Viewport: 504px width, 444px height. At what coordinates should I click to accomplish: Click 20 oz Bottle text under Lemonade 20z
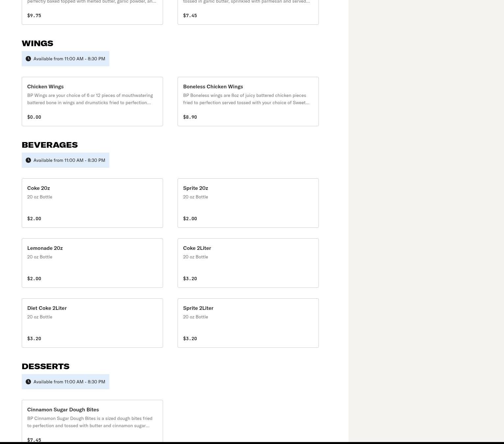pos(40,257)
